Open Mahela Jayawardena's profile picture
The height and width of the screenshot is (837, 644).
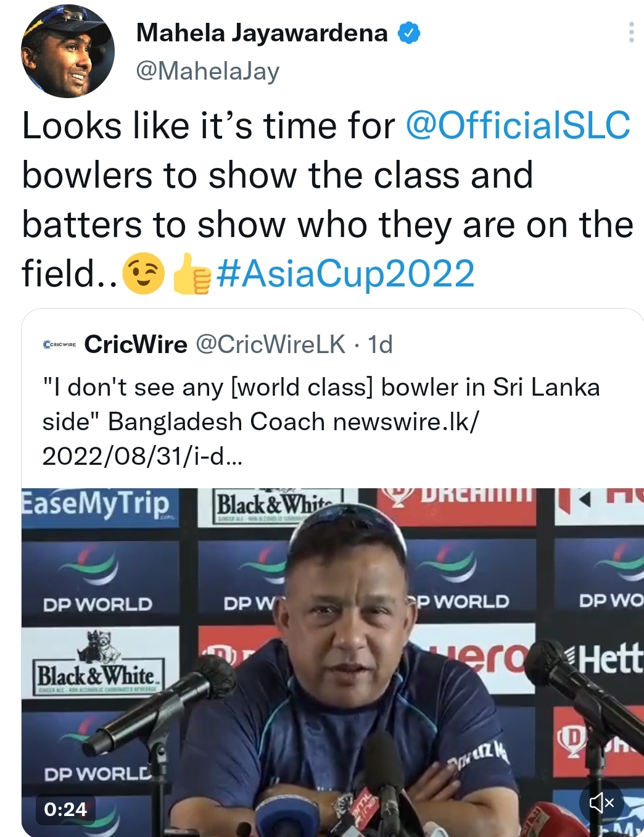pyautogui.click(x=68, y=51)
